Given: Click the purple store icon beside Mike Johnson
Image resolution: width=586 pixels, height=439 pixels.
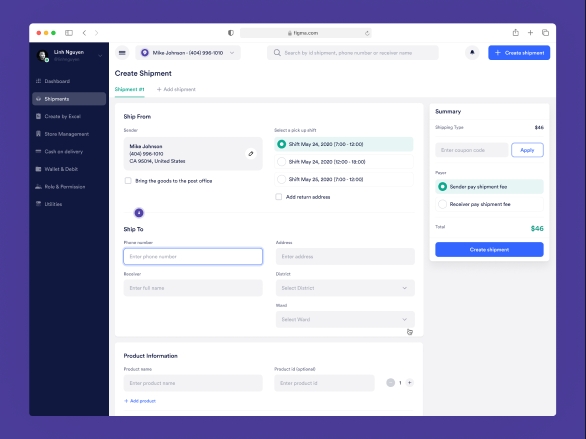Looking at the screenshot, I should (145, 53).
